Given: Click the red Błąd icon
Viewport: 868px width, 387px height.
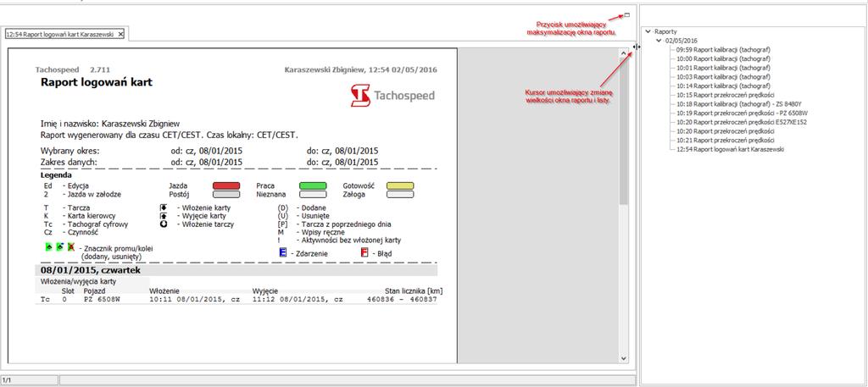Looking at the screenshot, I should [x=364, y=252].
